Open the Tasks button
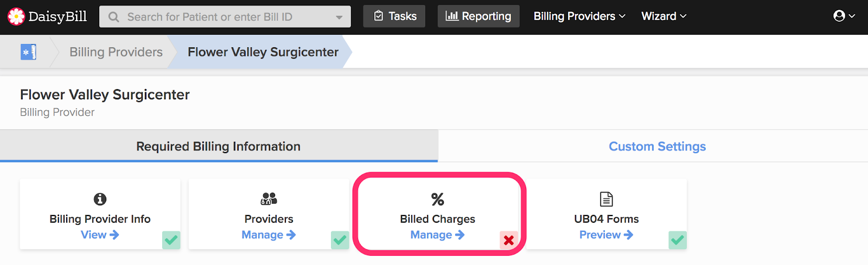Screen dimensions: 868x265 [394, 16]
